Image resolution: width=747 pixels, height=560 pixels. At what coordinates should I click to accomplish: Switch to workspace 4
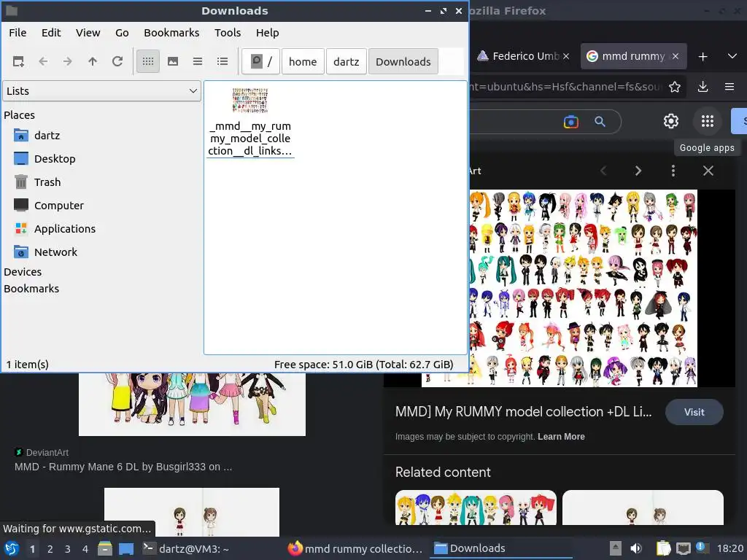(x=85, y=549)
